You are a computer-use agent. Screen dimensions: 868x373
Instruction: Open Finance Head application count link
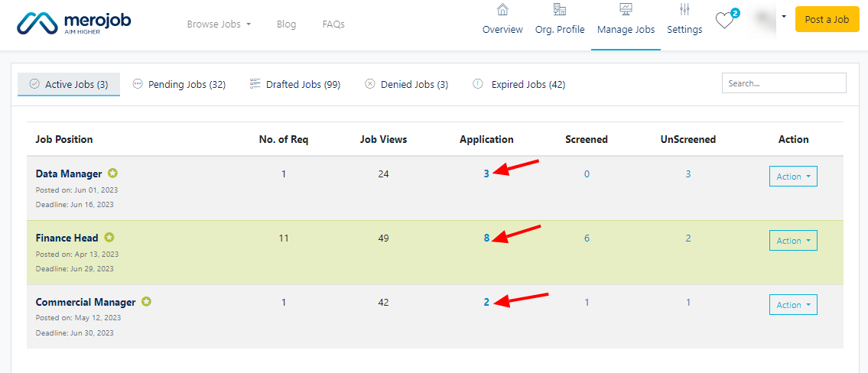pyautogui.click(x=486, y=238)
